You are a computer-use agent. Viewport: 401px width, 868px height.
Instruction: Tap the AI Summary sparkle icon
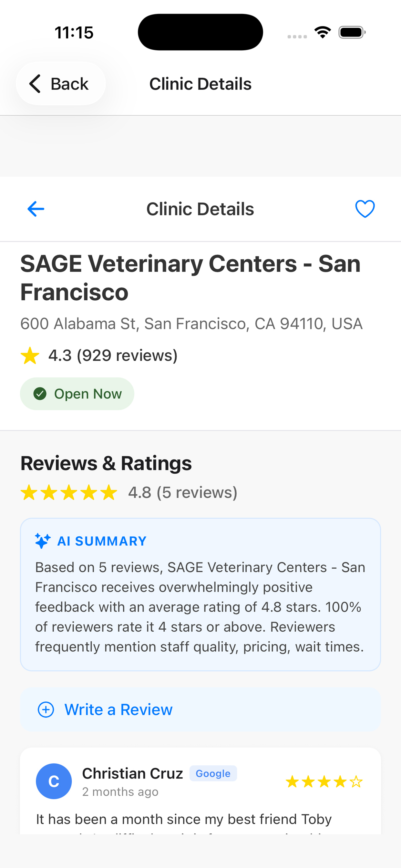click(x=43, y=541)
